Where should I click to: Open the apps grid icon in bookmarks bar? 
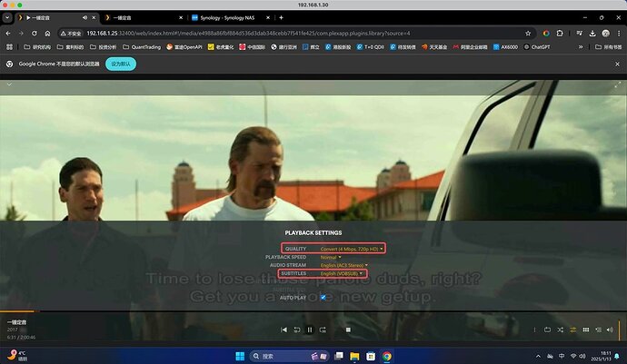(10, 47)
